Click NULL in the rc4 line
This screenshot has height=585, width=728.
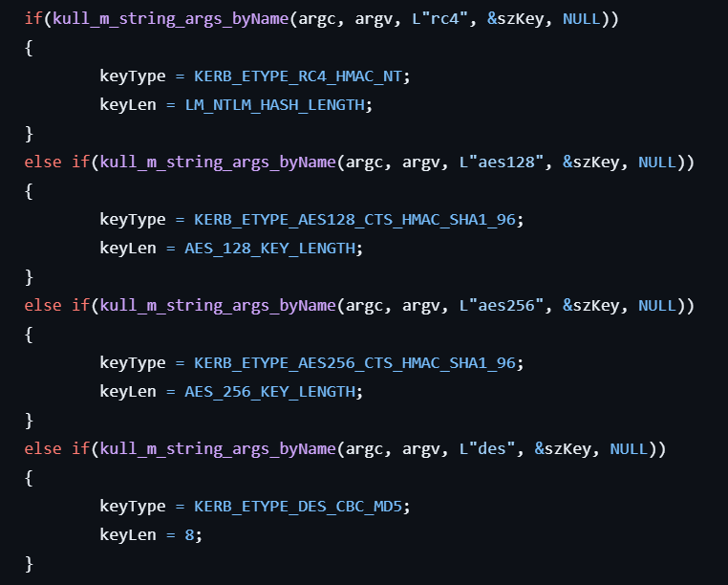pos(582,19)
